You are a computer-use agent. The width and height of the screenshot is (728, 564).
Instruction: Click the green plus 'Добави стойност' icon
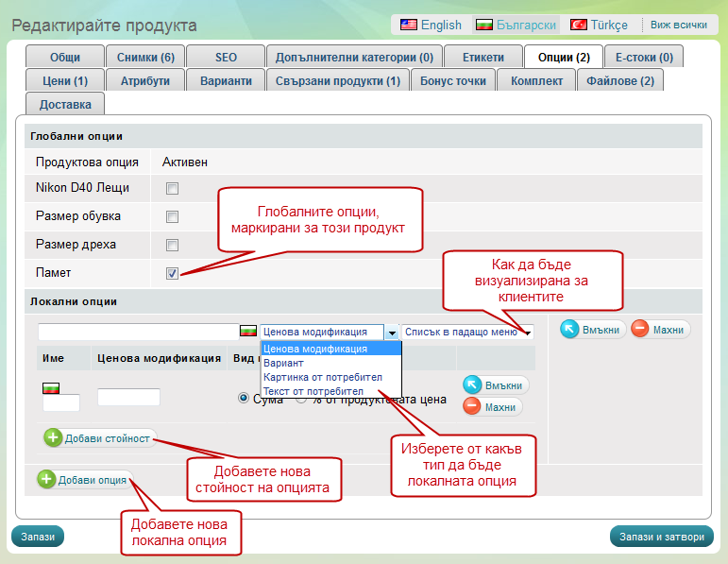click(53, 438)
